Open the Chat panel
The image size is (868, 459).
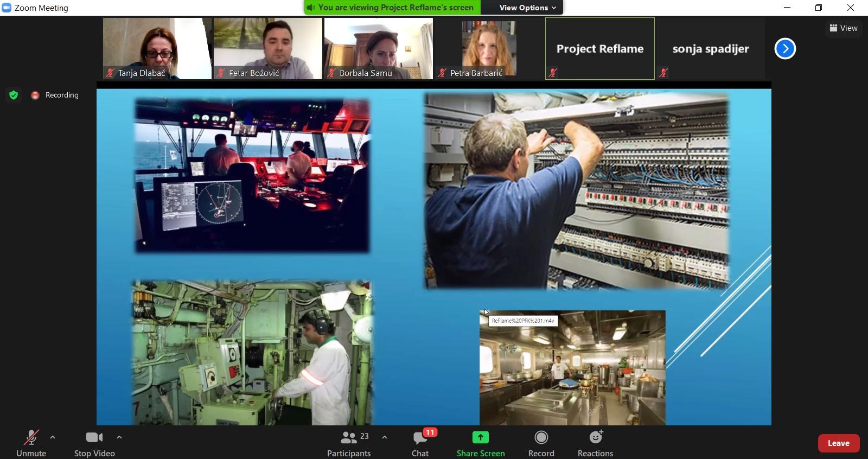pyautogui.click(x=420, y=443)
